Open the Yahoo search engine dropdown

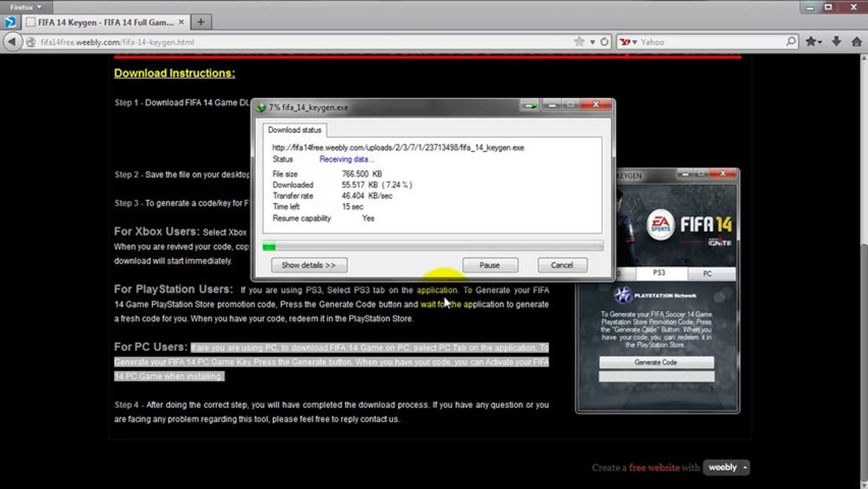pos(628,42)
